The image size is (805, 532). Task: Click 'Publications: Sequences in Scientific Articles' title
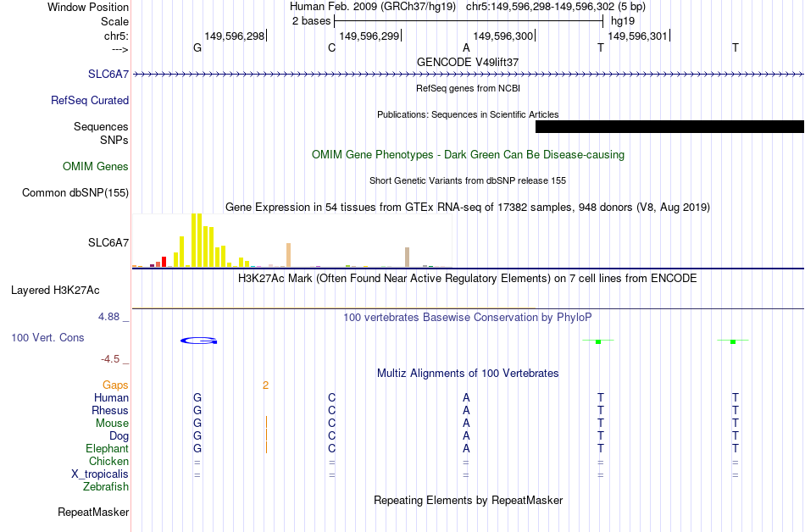(x=468, y=114)
